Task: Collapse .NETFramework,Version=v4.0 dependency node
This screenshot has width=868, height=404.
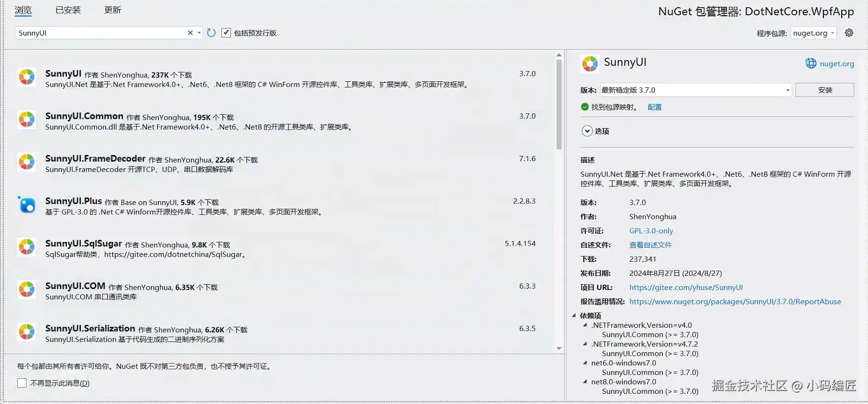Action: click(x=585, y=325)
